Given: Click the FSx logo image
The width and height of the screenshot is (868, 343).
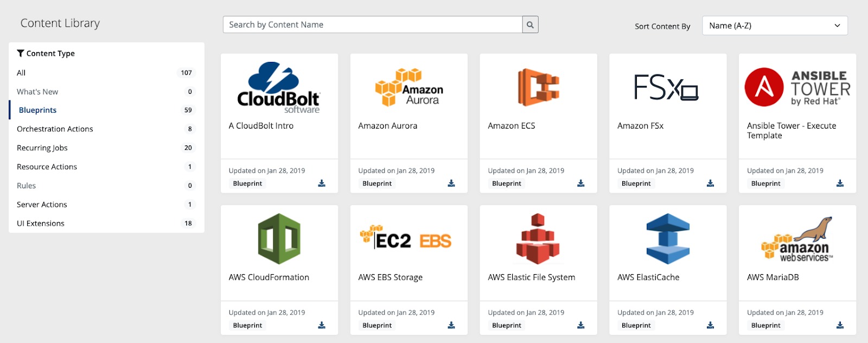Looking at the screenshot, I should coord(666,87).
